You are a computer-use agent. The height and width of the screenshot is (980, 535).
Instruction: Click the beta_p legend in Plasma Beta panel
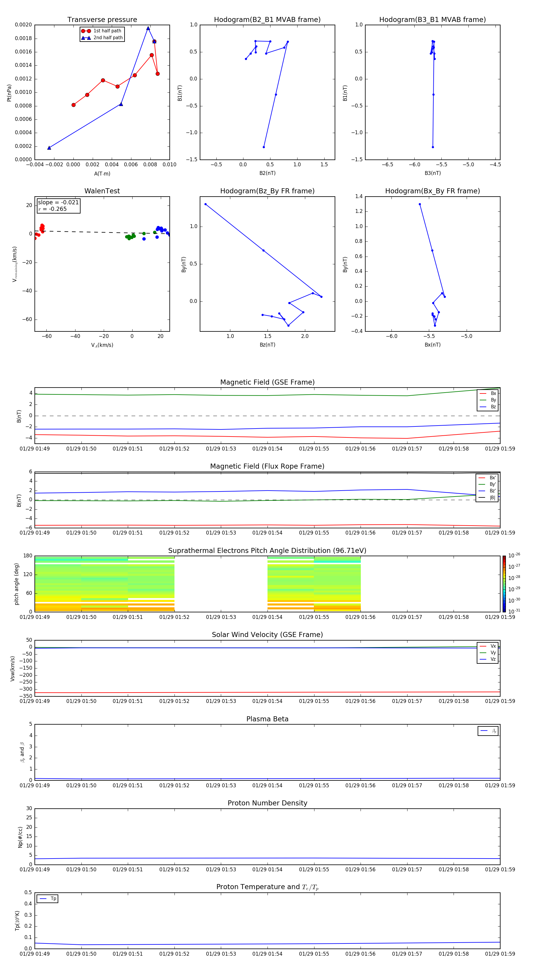[x=488, y=731]
